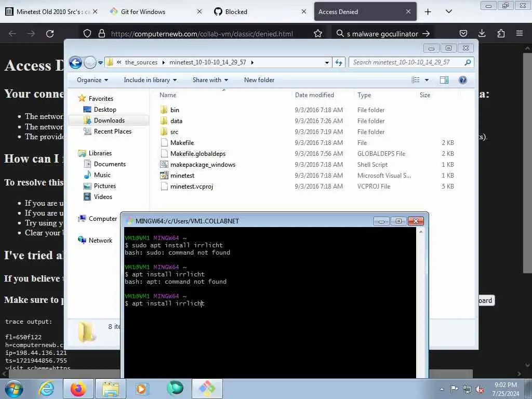
Task: Select the data folder
Action: click(176, 121)
